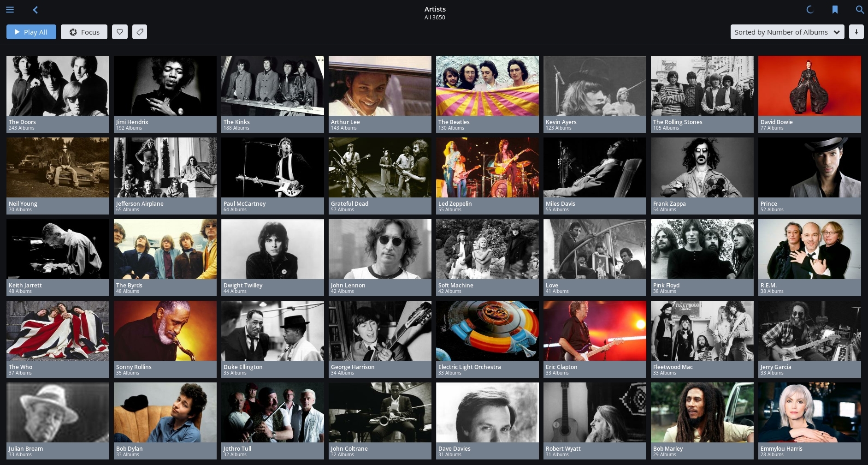The width and height of the screenshot is (868, 465).
Task: Select Julian Bream artist card
Action: point(58,421)
